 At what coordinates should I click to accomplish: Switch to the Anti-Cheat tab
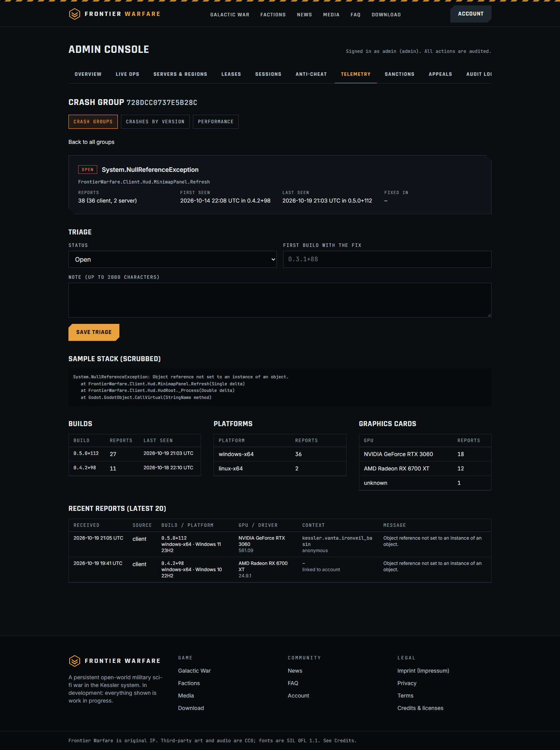311,74
